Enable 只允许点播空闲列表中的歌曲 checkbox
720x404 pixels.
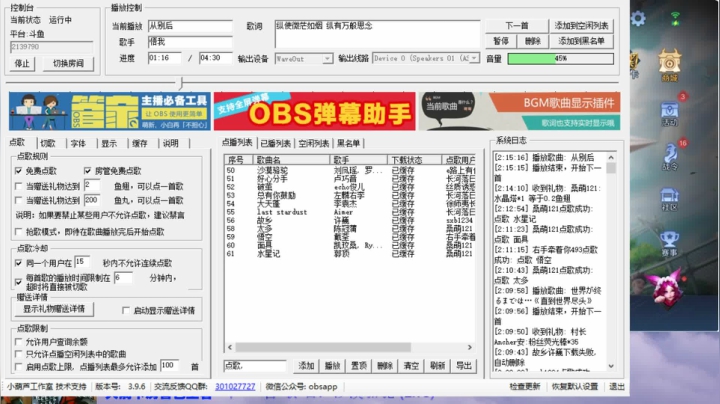[18, 354]
